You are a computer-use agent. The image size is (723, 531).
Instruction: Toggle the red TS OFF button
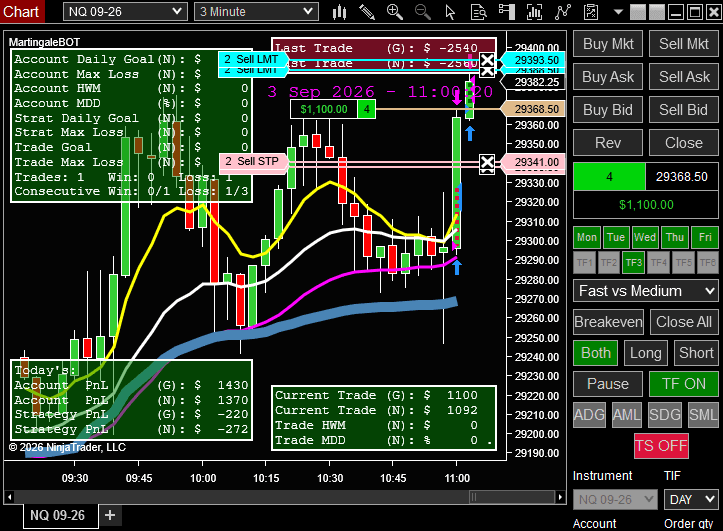pyautogui.click(x=661, y=446)
